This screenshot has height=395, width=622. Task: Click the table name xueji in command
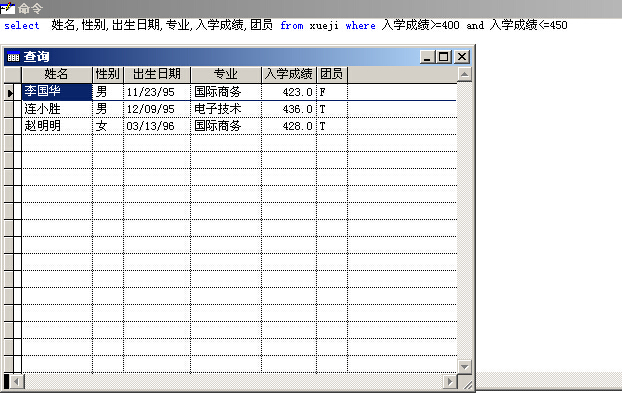coord(324,26)
